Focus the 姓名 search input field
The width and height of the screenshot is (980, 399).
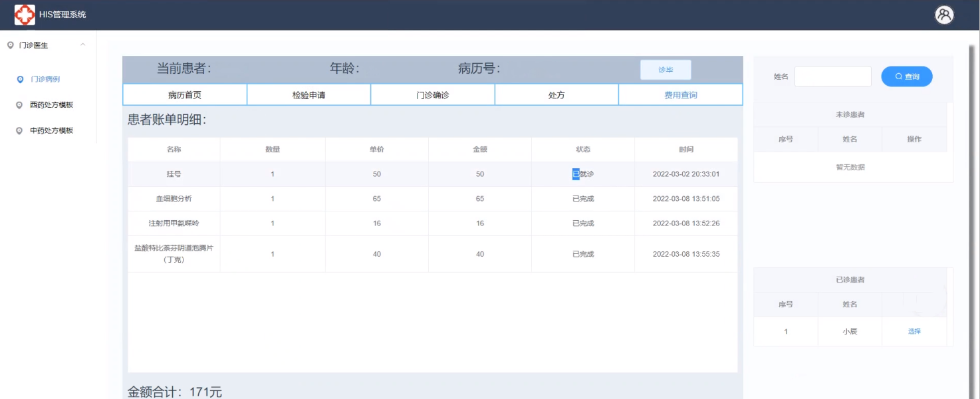click(832, 76)
